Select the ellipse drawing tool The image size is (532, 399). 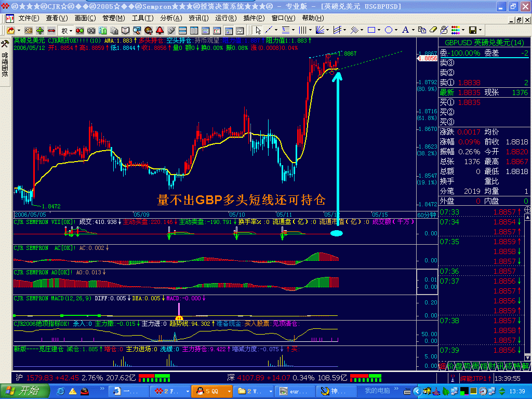(x=389, y=30)
